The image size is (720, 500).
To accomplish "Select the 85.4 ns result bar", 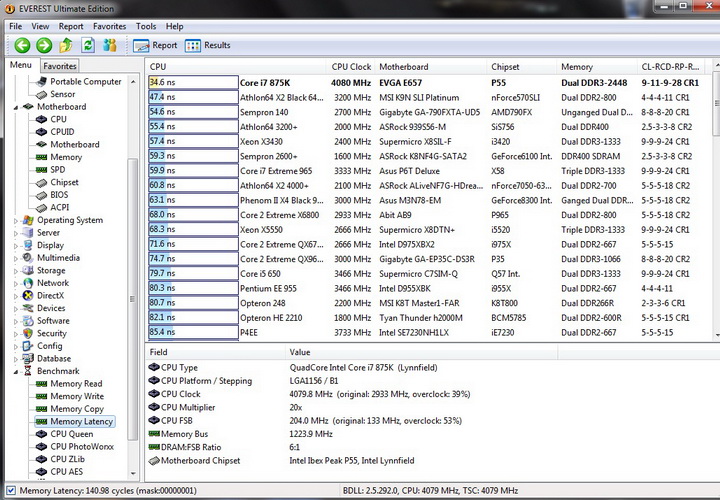I will point(193,332).
